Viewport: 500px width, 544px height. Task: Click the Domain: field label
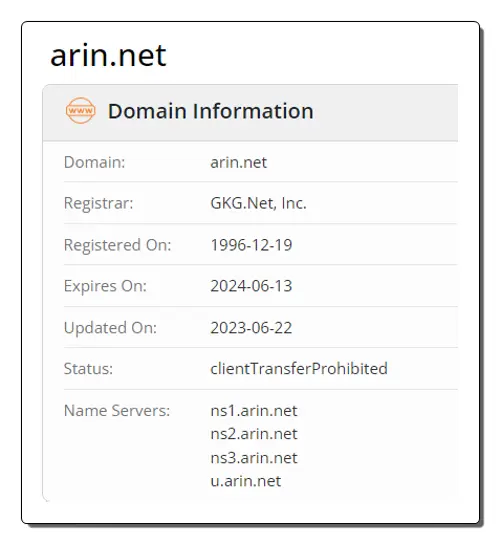tap(94, 162)
